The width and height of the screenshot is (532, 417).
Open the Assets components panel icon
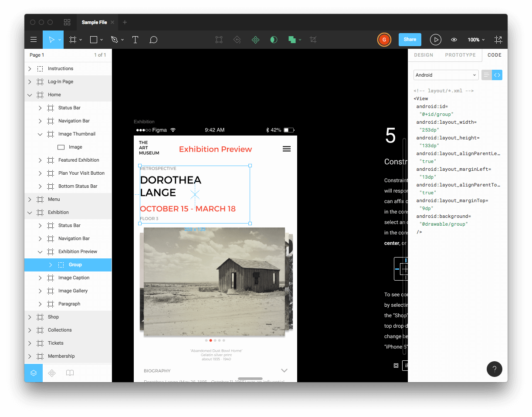coord(52,373)
